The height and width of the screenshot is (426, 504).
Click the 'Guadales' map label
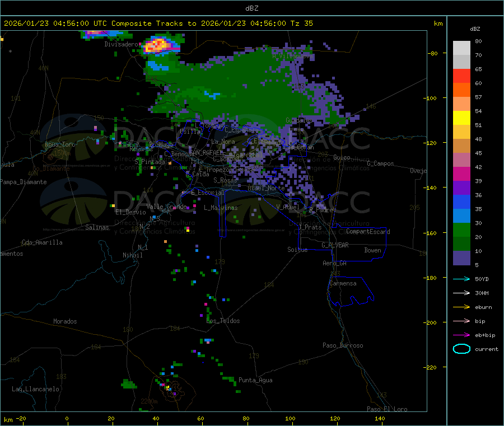tap(299, 120)
